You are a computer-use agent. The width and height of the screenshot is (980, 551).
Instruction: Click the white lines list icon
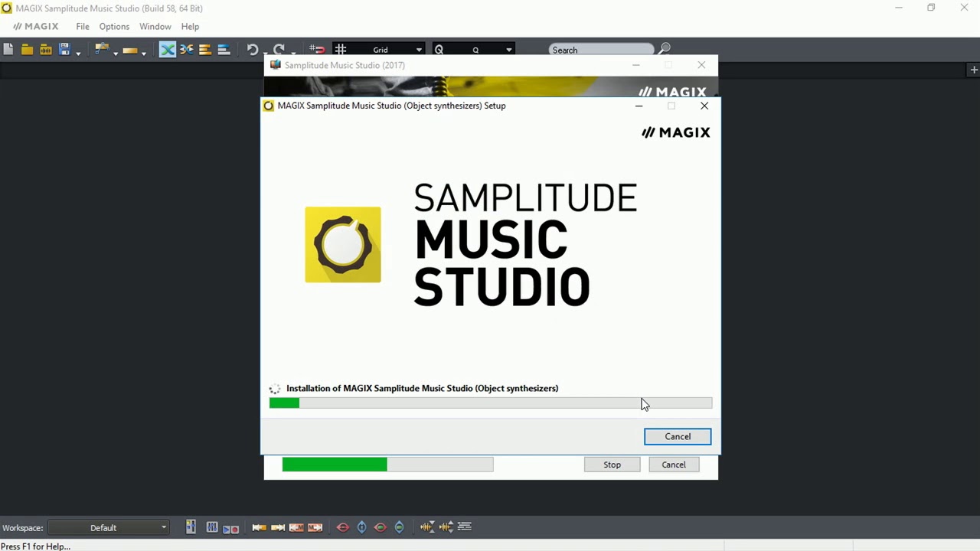(465, 527)
